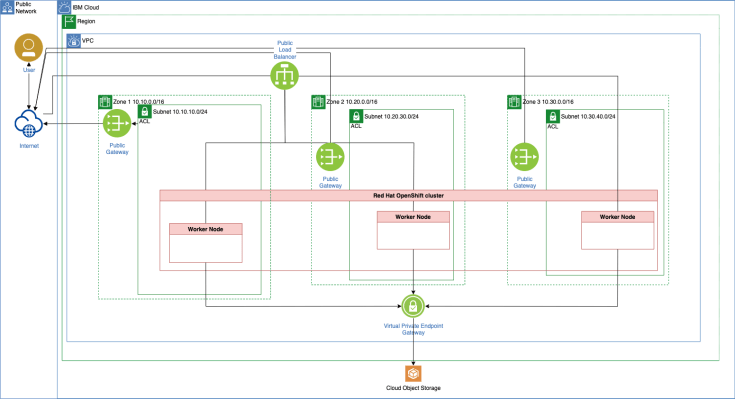
Task: Click the 'Zone 3 10.30.0.0/16' label
Action: pyautogui.click(x=548, y=102)
